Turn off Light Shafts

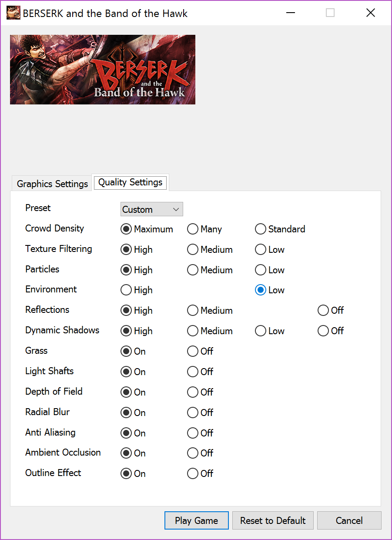point(193,372)
